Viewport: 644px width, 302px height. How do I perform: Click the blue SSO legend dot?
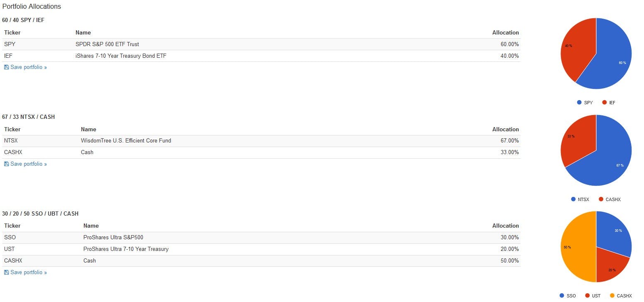562,296
